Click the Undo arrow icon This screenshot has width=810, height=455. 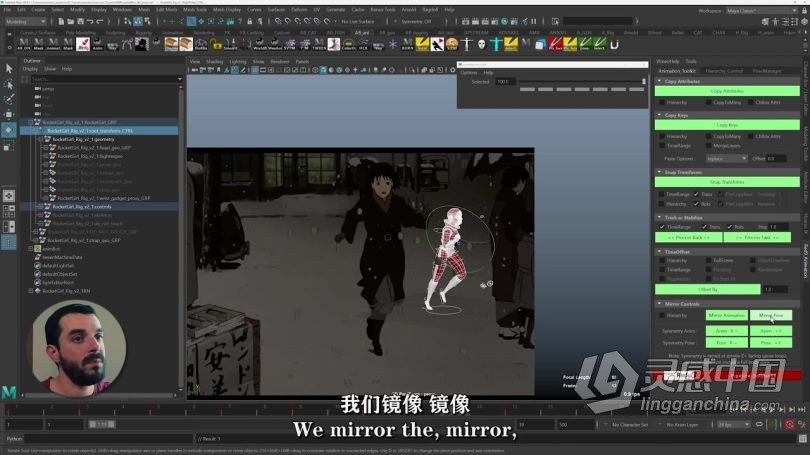90,21
